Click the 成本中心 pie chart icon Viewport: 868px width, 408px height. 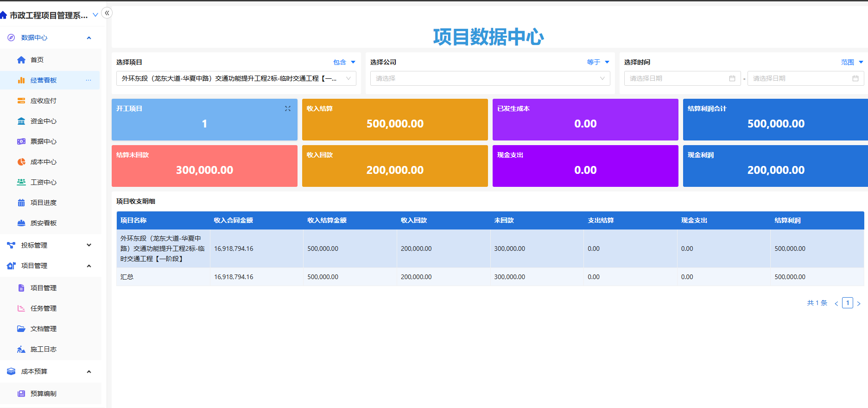pyautogui.click(x=21, y=162)
